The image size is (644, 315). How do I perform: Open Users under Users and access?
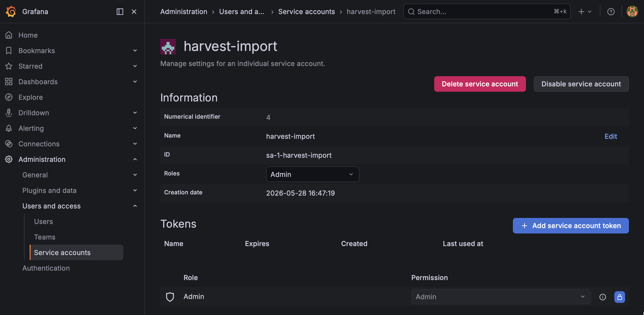[43, 221]
